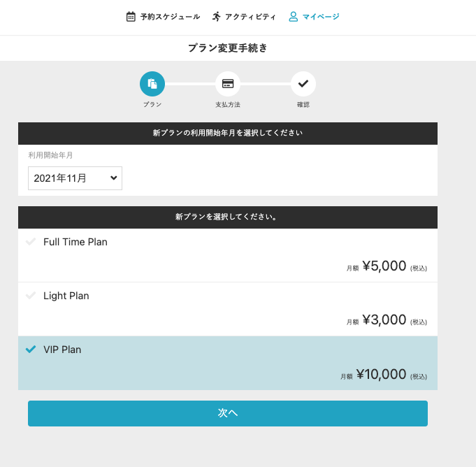Open the 利用開始年月 month dropdown
This screenshot has width=476, height=467.
click(75, 178)
